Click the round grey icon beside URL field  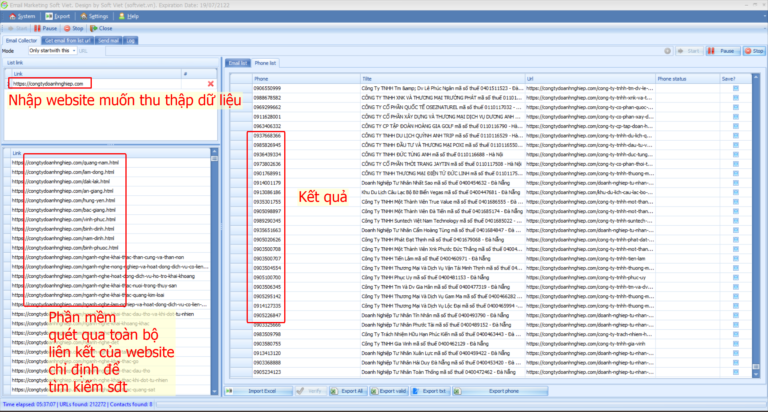point(667,51)
